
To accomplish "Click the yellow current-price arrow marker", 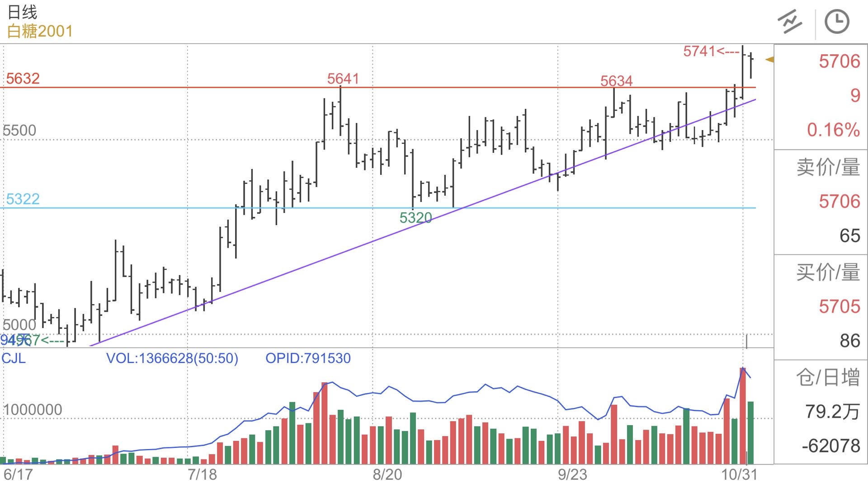I will (769, 60).
